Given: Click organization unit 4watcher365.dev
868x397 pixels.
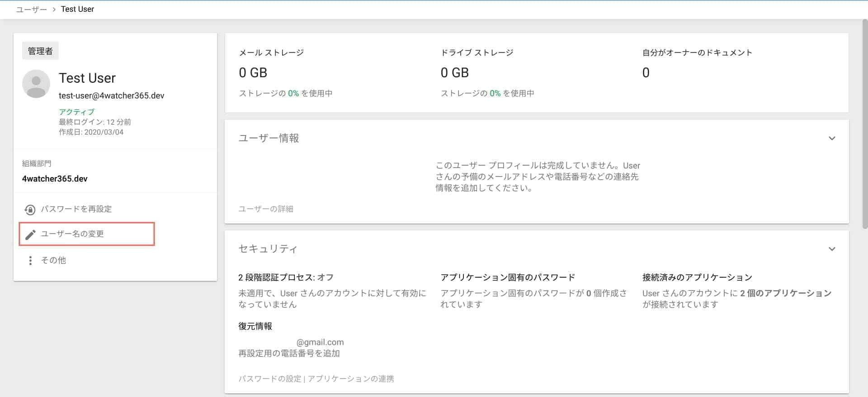Looking at the screenshot, I should click(x=55, y=179).
